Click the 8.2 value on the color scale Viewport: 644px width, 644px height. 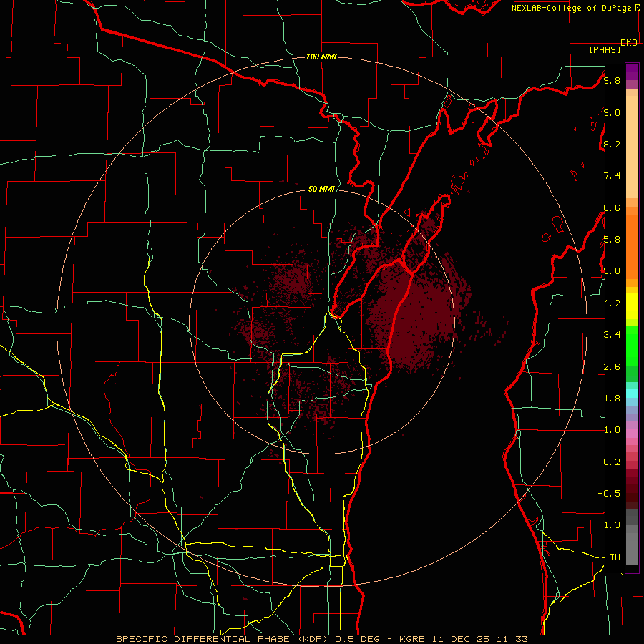coord(612,144)
